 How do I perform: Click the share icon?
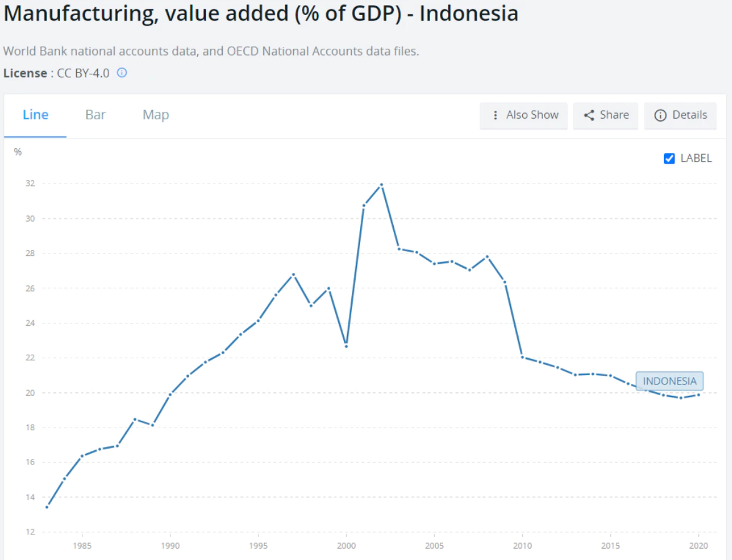pyautogui.click(x=588, y=115)
